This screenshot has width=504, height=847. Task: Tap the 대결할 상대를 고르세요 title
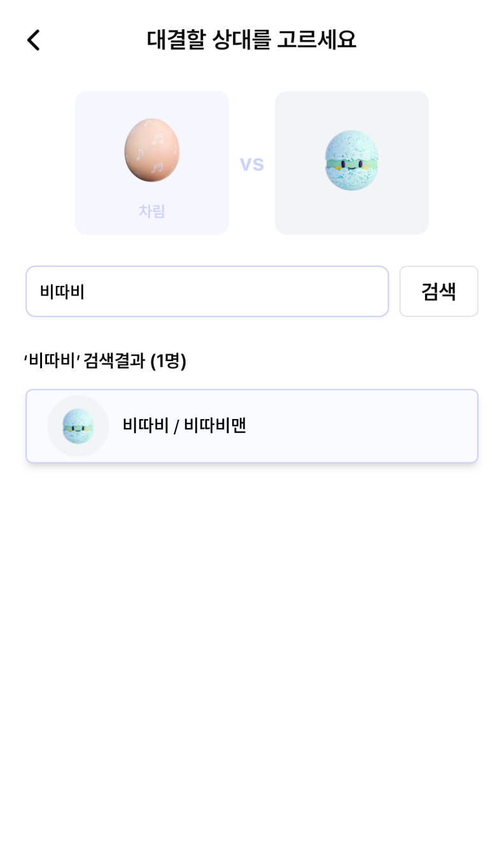click(x=251, y=39)
